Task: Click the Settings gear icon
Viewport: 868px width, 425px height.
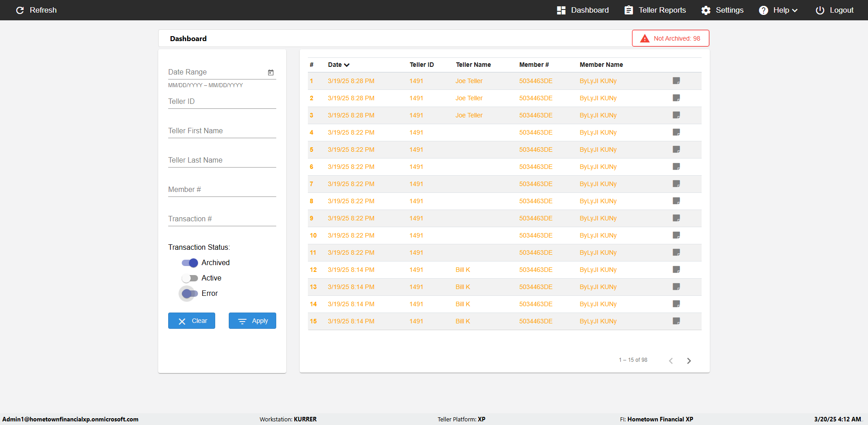Action: tap(706, 10)
